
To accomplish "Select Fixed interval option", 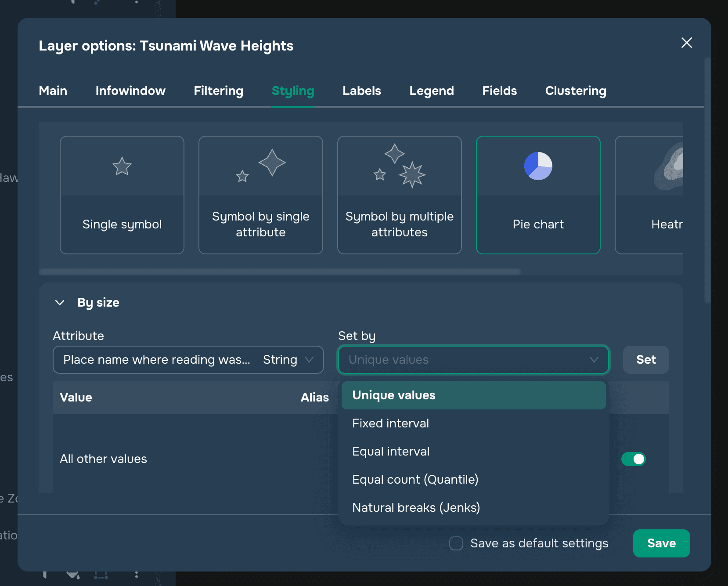I will 474,423.
